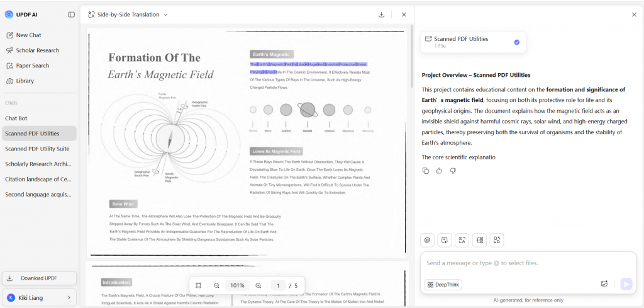Image resolution: width=644 pixels, height=308 pixels.
Task: Open the Scanned PDF Utilities file card
Action: click(473, 42)
